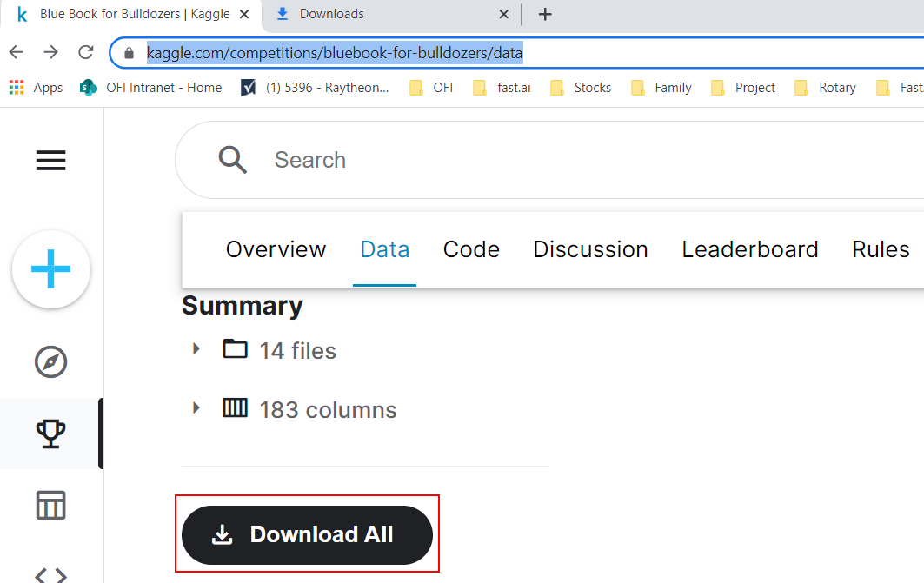The image size is (924, 583).
Task: Open a new browser tab with the plus icon
Action: click(x=545, y=14)
